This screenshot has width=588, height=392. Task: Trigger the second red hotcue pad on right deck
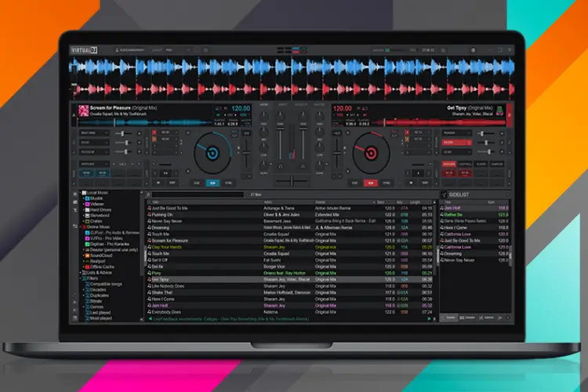(465, 173)
